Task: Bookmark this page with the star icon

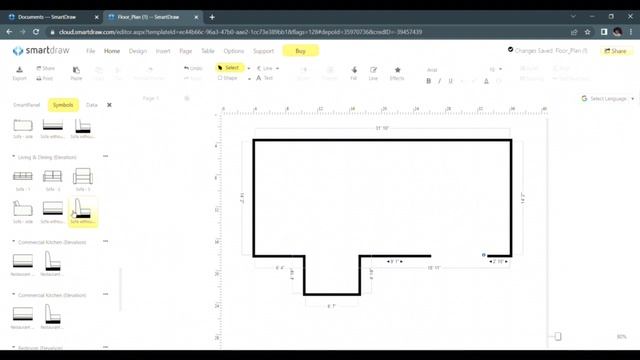Action: (587, 32)
